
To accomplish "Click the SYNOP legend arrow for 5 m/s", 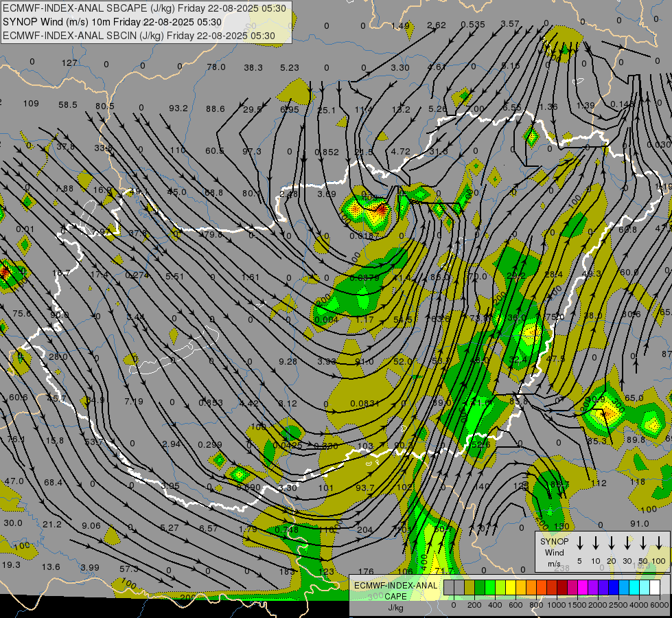I will (579, 543).
